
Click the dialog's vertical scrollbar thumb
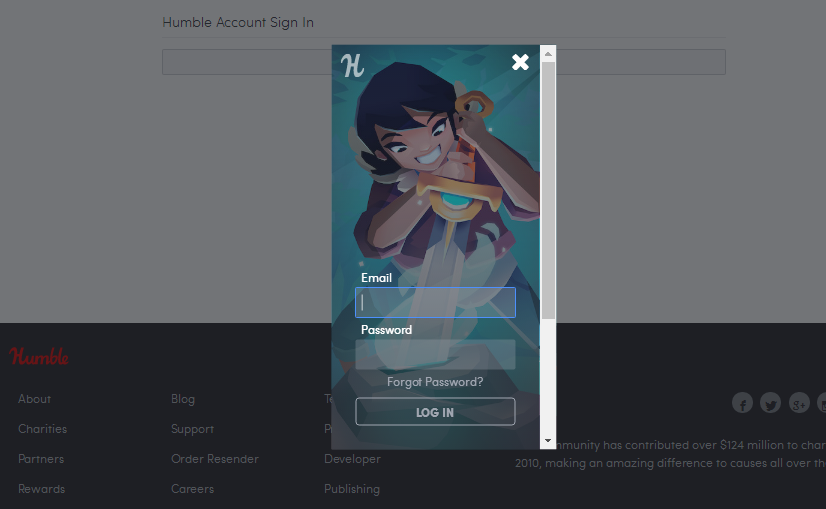[x=548, y=190]
